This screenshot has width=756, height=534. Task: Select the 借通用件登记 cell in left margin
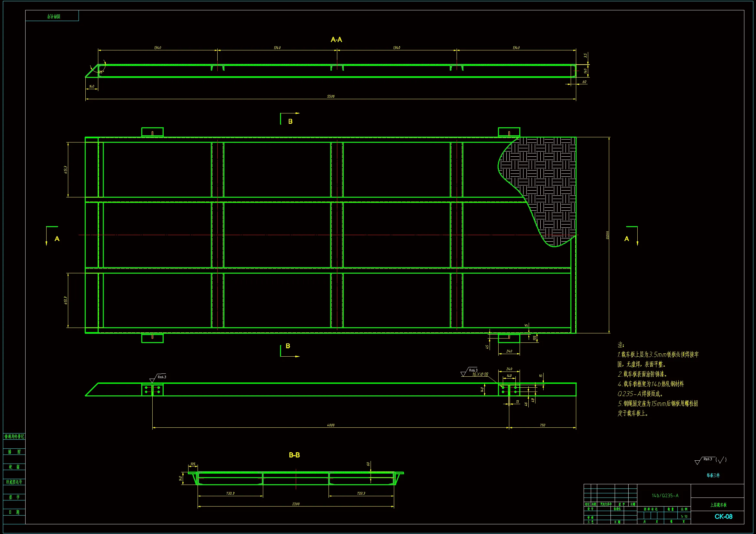click(x=14, y=437)
